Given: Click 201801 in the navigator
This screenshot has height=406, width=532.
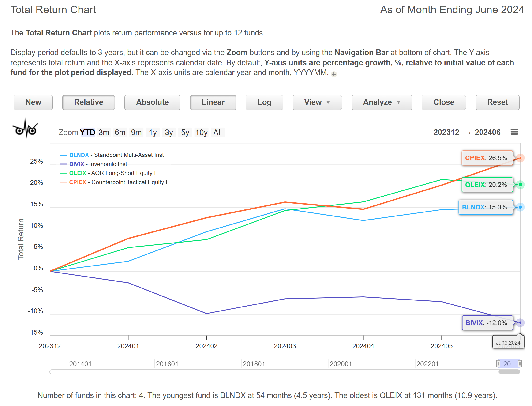Looking at the screenshot, I should 254,364.
